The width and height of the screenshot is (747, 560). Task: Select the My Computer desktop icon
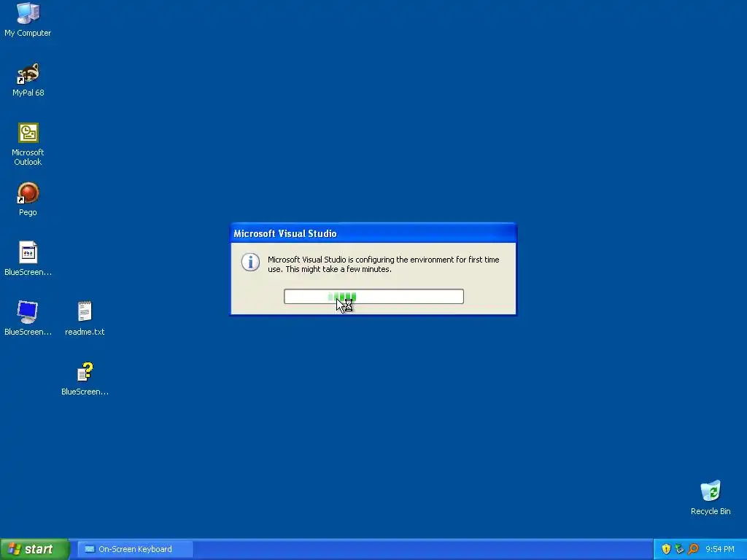click(x=28, y=20)
